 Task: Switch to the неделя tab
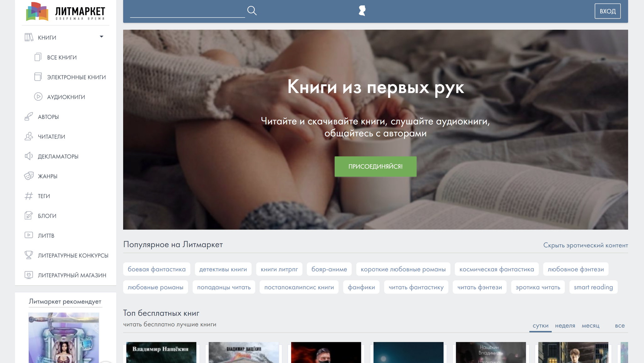coord(565,326)
